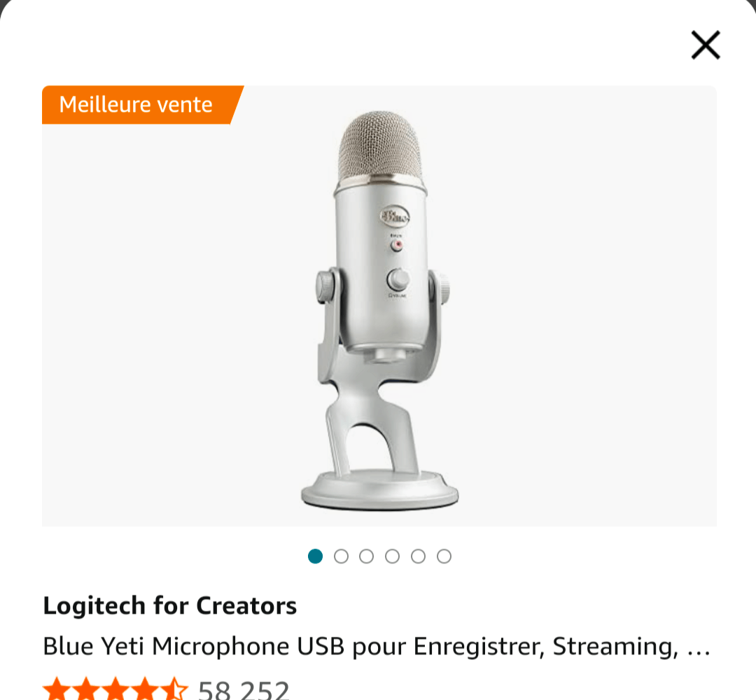The height and width of the screenshot is (700, 756).
Task: Click the first orange rating star
Action: tap(57, 688)
